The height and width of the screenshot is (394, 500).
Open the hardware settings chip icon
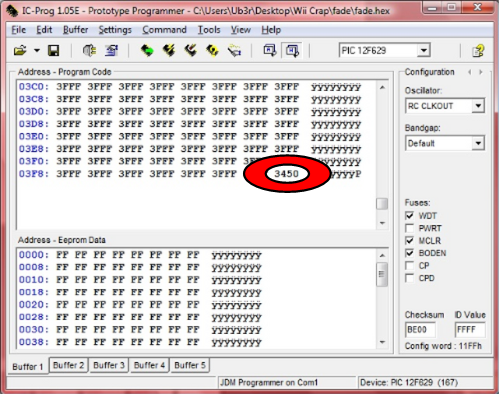[89, 51]
